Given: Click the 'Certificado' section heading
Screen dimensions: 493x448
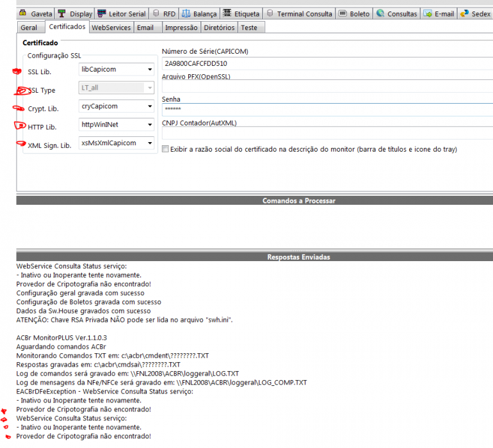Looking at the screenshot, I should [x=40, y=43].
